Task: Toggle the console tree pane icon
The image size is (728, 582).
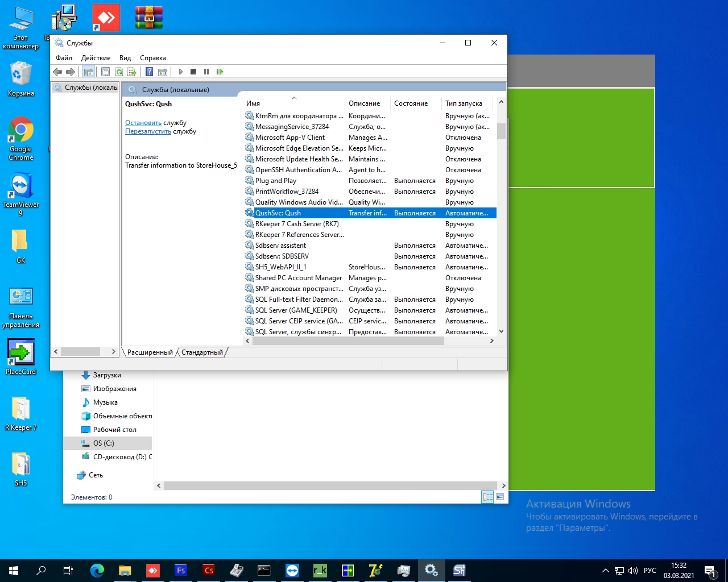Action: click(x=88, y=72)
